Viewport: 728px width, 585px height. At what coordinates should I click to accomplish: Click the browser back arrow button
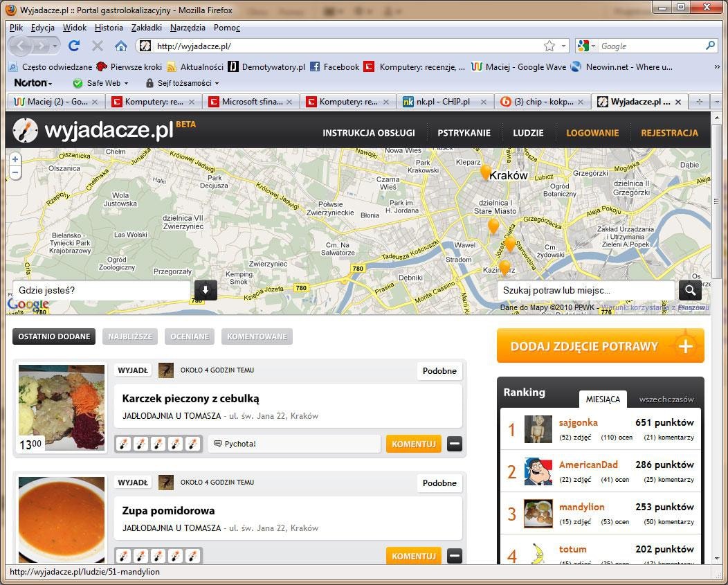(21, 46)
